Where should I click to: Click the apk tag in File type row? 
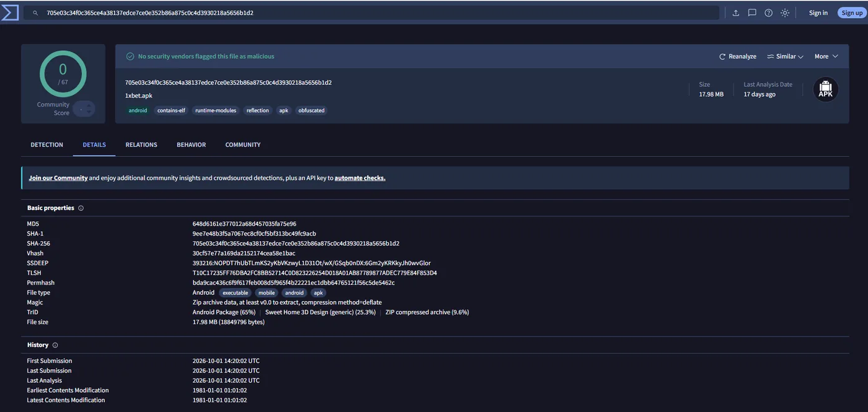click(x=318, y=293)
